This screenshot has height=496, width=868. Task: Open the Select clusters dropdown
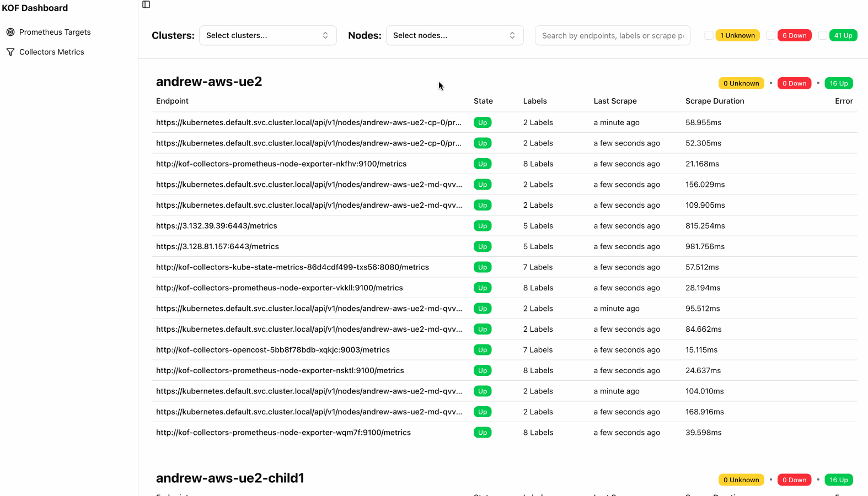click(x=267, y=35)
